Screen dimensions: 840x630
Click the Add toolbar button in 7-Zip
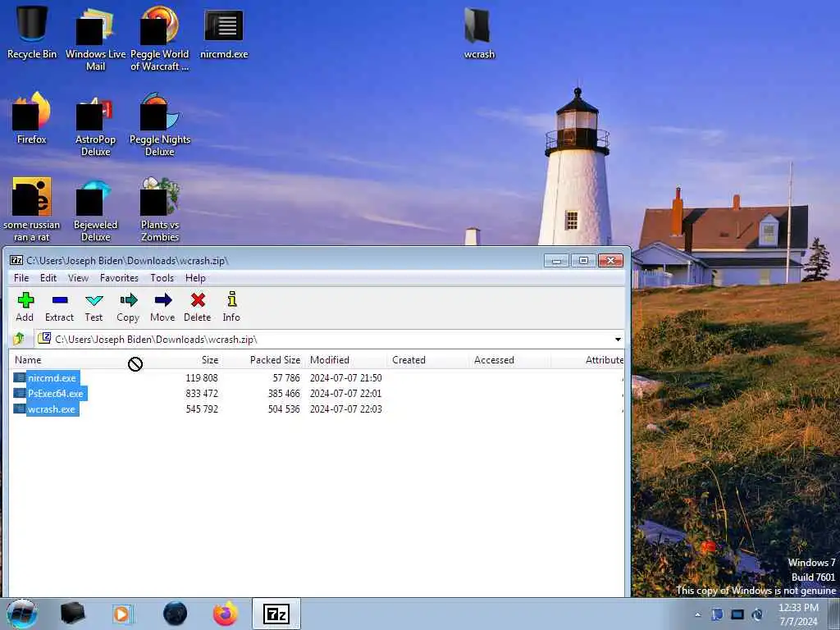pyautogui.click(x=25, y=307)
